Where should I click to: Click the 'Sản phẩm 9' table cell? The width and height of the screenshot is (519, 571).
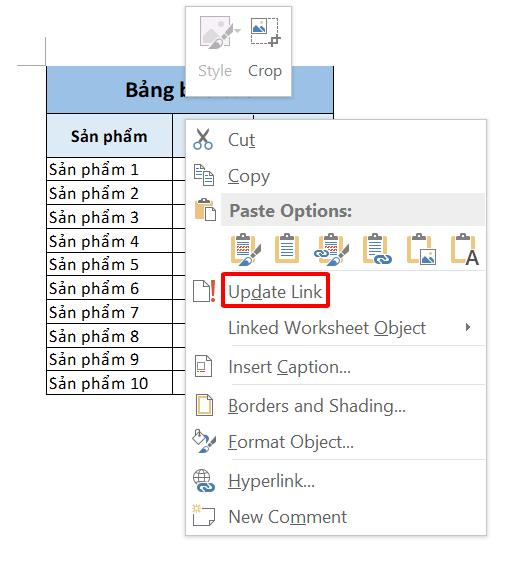[x=109, y=359]
